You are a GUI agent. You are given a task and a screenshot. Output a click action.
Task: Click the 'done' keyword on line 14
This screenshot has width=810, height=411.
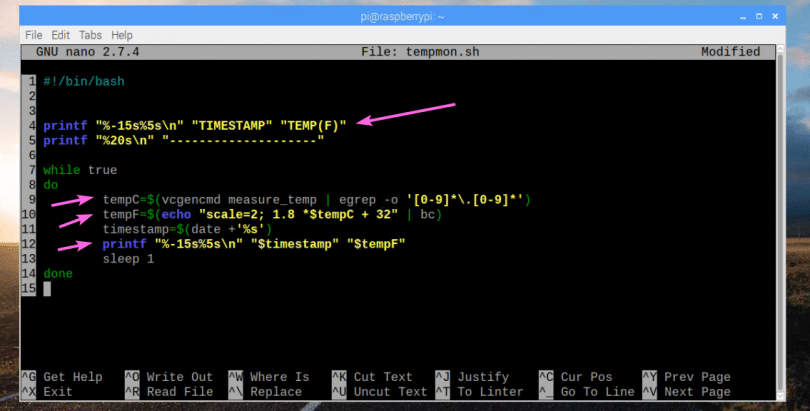point(59,273)
